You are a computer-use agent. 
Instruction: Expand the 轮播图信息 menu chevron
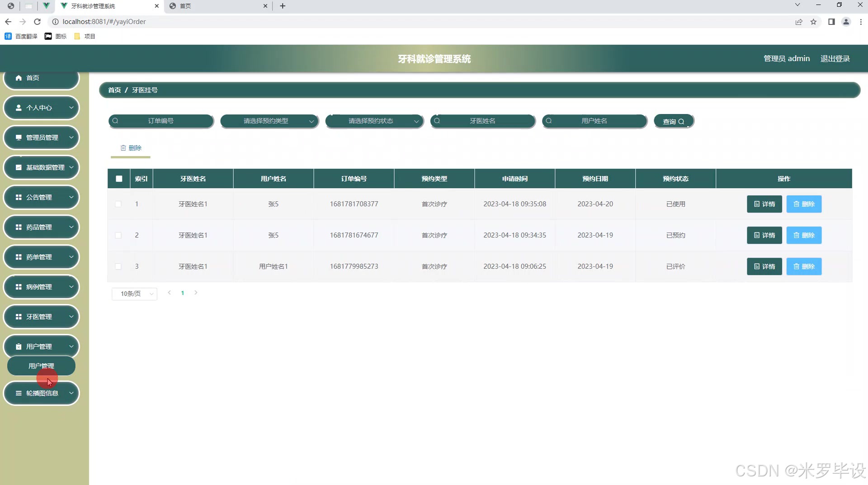(71, 393)
